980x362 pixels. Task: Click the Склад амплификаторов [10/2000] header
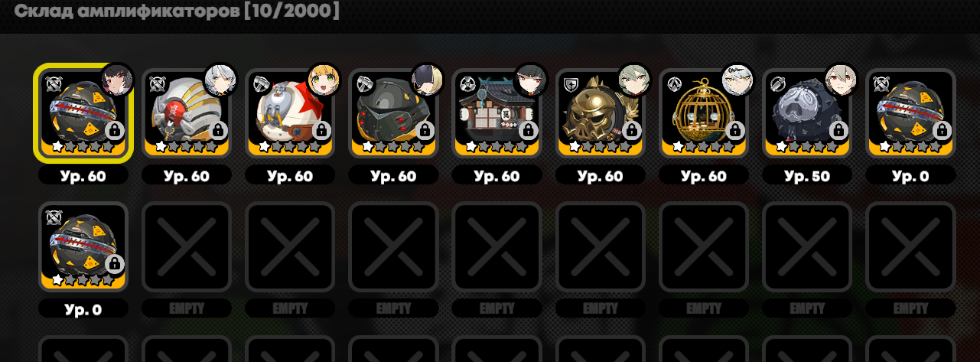[177, 11]
